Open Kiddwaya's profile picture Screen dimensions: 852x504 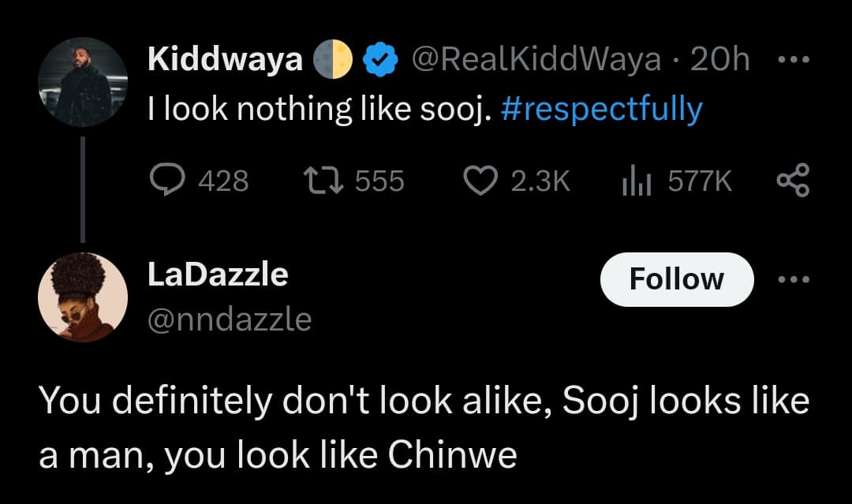[x=83, y=82]
